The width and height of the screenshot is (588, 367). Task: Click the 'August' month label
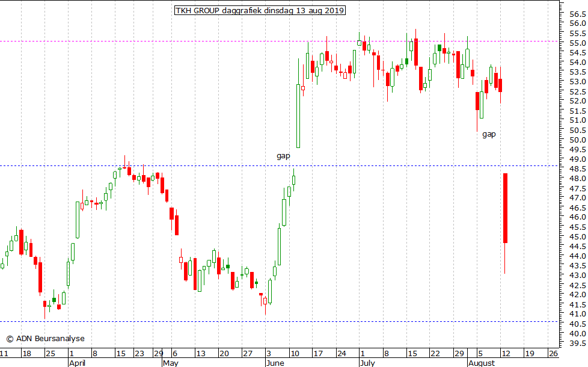click(x=482, y=363)
